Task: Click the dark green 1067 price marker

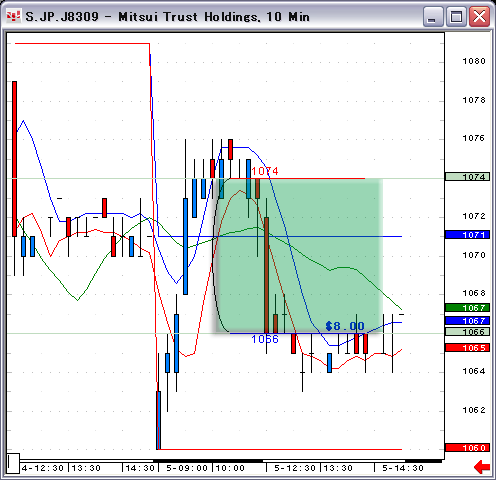Action: point(467,307)
